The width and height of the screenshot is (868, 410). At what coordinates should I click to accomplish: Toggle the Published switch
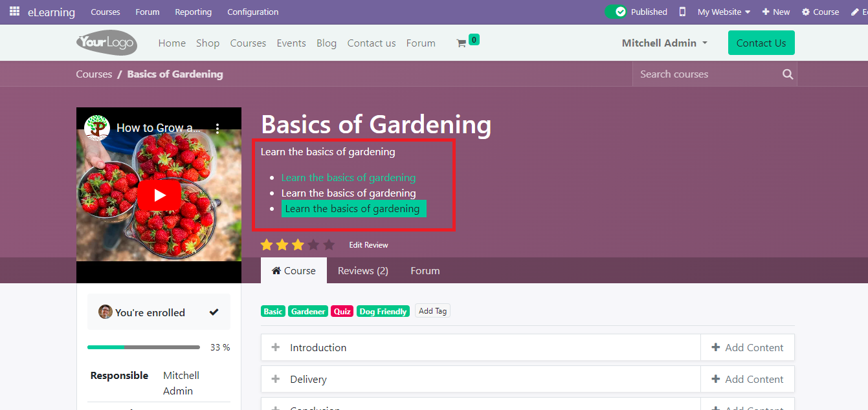(616, 12)
